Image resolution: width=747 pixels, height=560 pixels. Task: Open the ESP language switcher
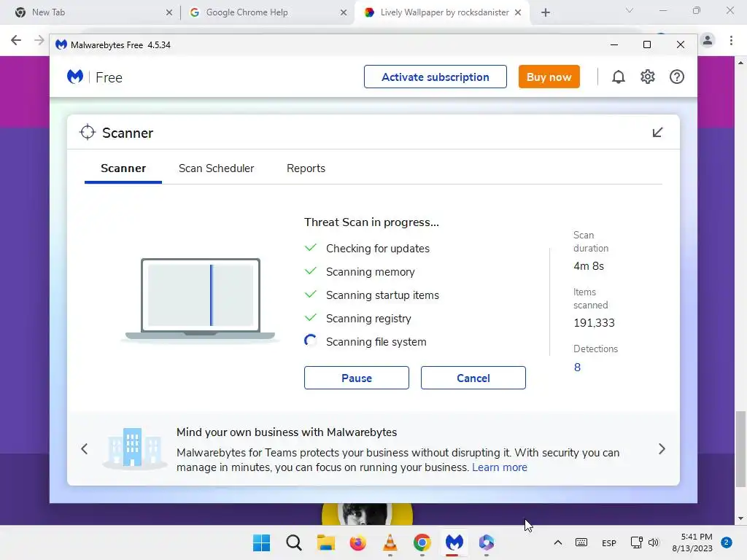[x=609, y=542]
